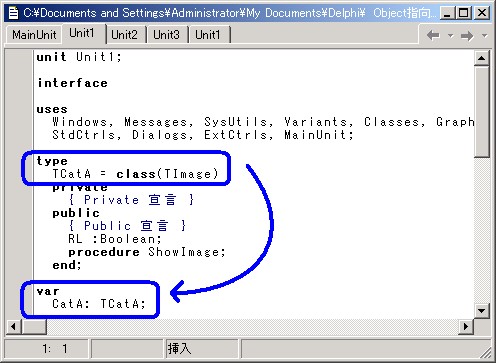Click 'SysUtils' in the uses clause
This screenshot has width=496, height=363.
pos(236,122)
